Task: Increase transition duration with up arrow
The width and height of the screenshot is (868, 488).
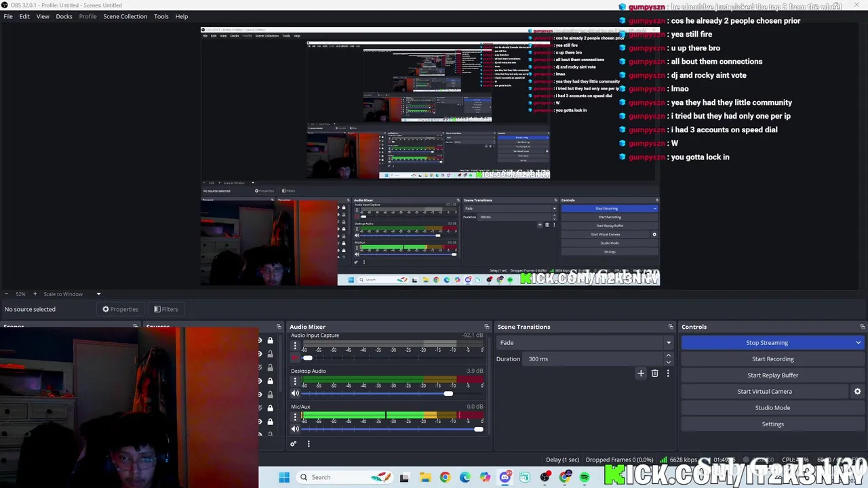Action: (x=668, y=355)
